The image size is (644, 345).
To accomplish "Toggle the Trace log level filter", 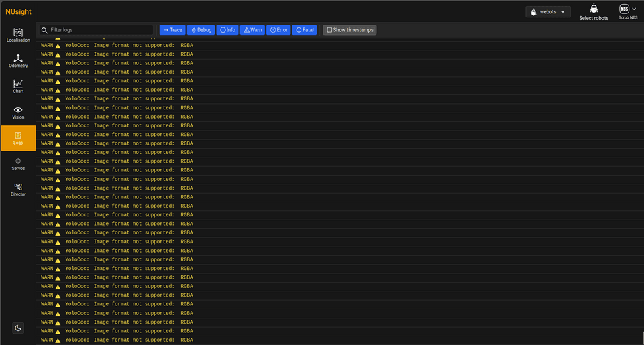I will [172, 30].
